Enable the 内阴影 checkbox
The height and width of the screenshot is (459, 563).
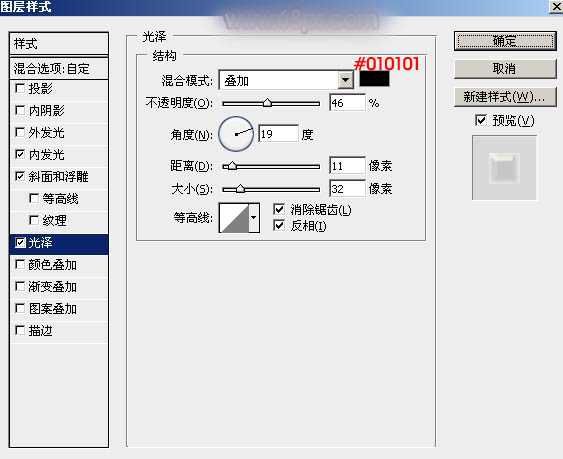click(x=20, y=110)
